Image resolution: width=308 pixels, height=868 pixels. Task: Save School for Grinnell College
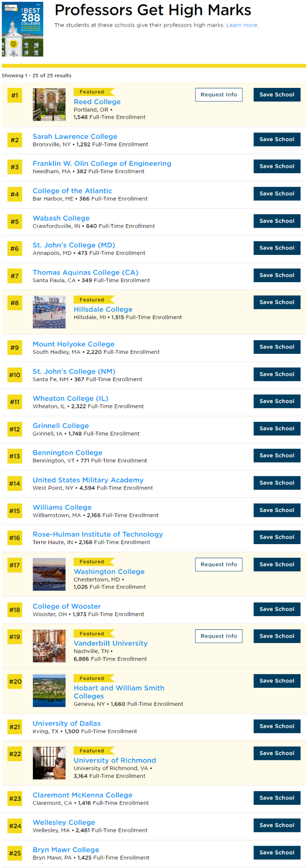tap(277, 429)
